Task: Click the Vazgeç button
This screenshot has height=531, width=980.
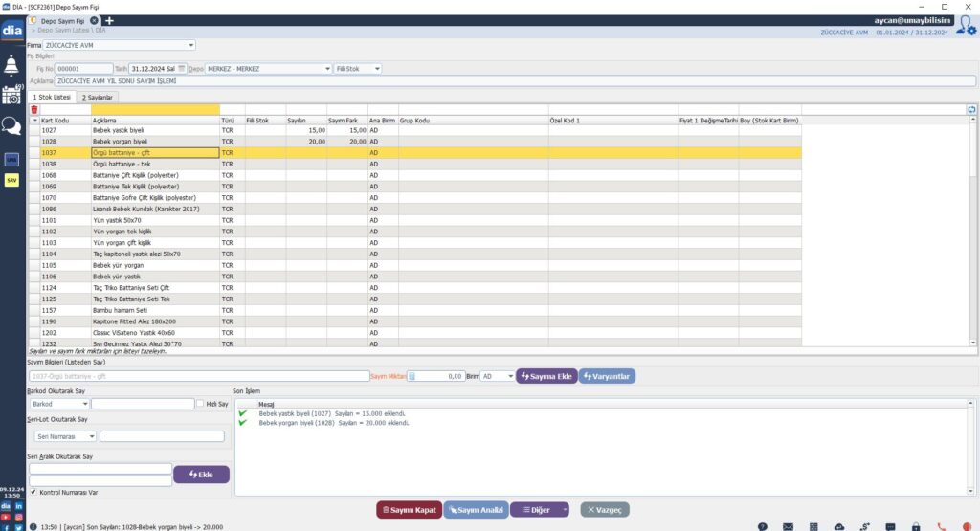Action: (605, 510)
